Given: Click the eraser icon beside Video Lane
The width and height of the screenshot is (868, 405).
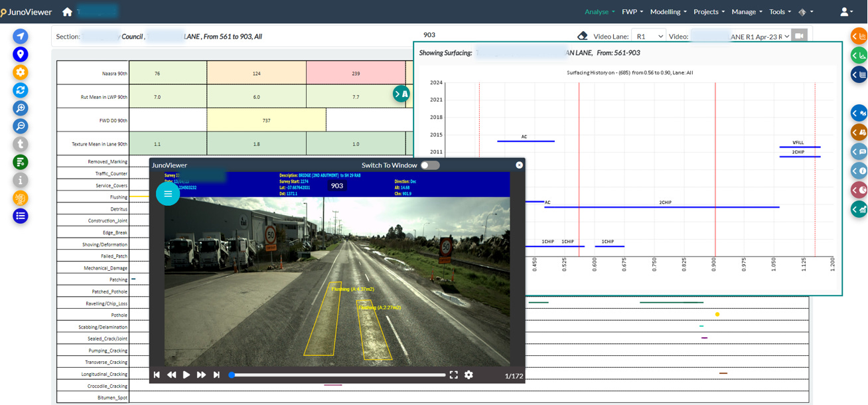Looking at the screenshot, I should (583, 36).
